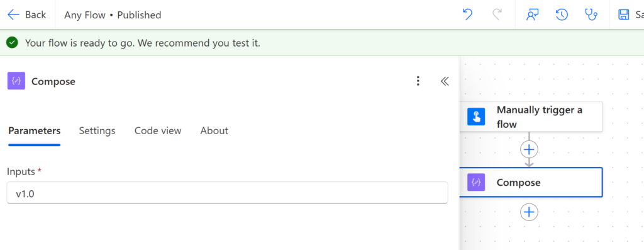
Task: Click the Back arrow icon
Action: pos(13,15)
